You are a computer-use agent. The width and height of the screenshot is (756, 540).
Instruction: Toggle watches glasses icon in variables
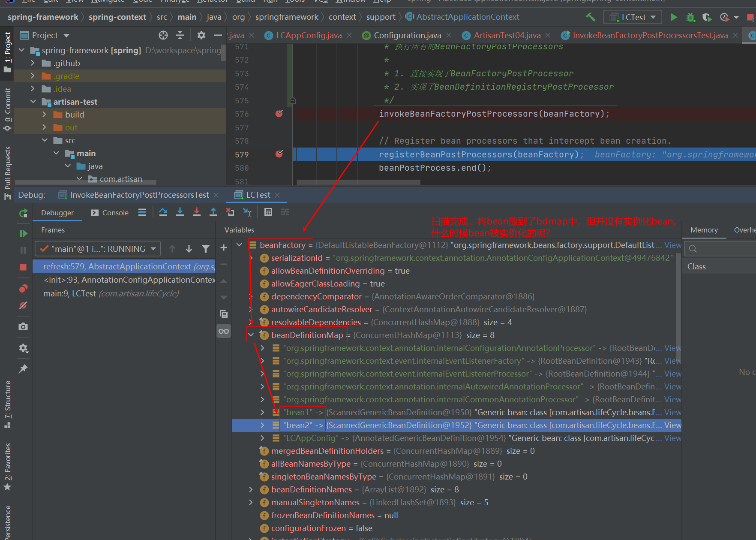click(x=224, y=331)
